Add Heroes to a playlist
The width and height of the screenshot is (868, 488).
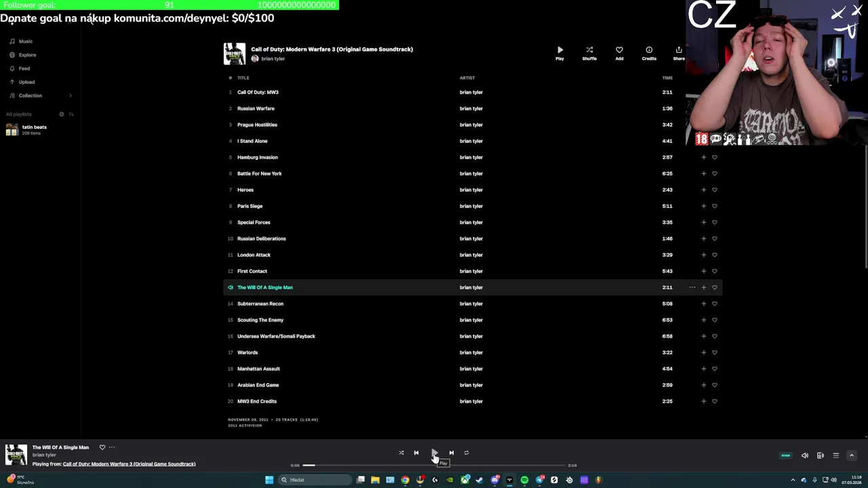tap(703, 190)
